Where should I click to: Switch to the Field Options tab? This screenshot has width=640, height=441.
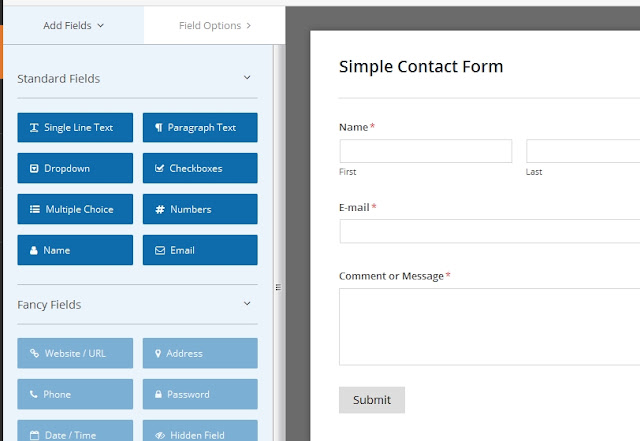coord(215,25)
